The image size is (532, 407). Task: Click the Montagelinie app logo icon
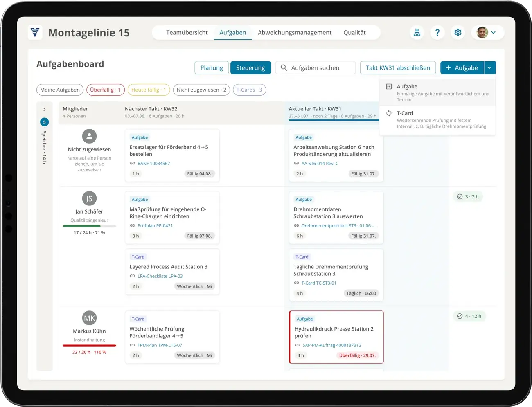(35, 32)
